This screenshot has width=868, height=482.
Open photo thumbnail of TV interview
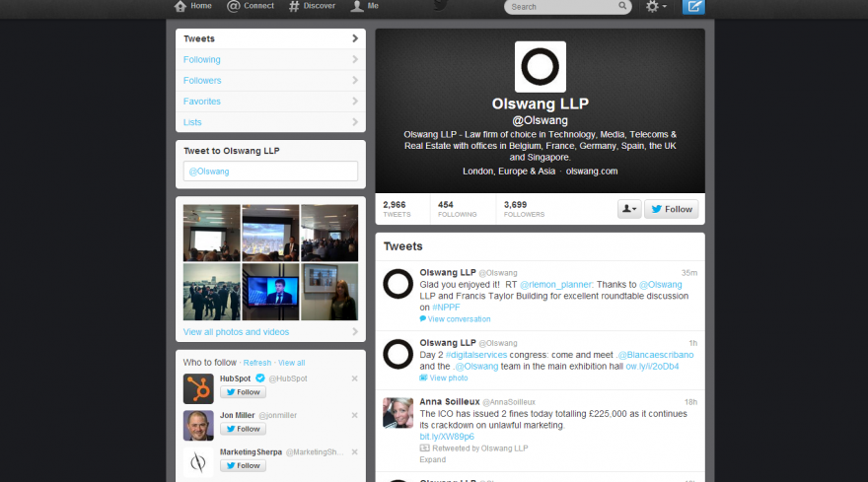pos(270,292)
